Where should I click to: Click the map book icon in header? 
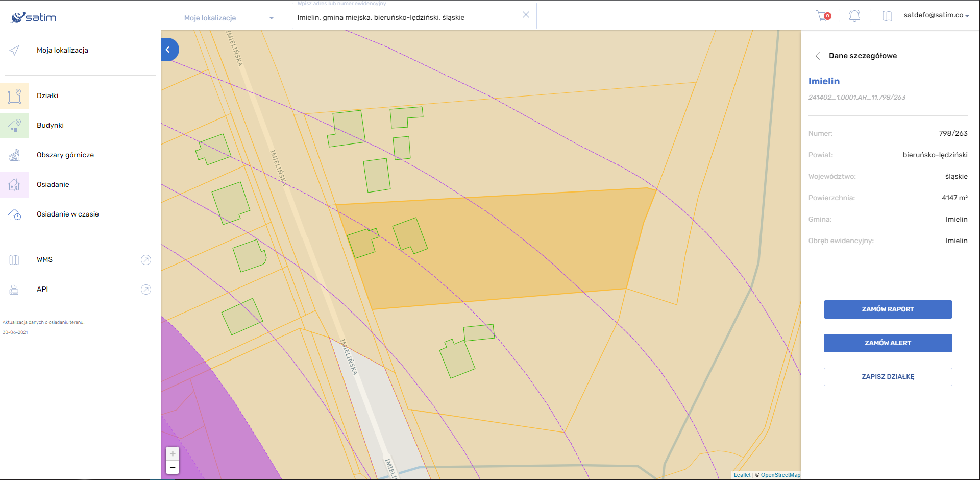pyautogui.click(x=887, y=16)
